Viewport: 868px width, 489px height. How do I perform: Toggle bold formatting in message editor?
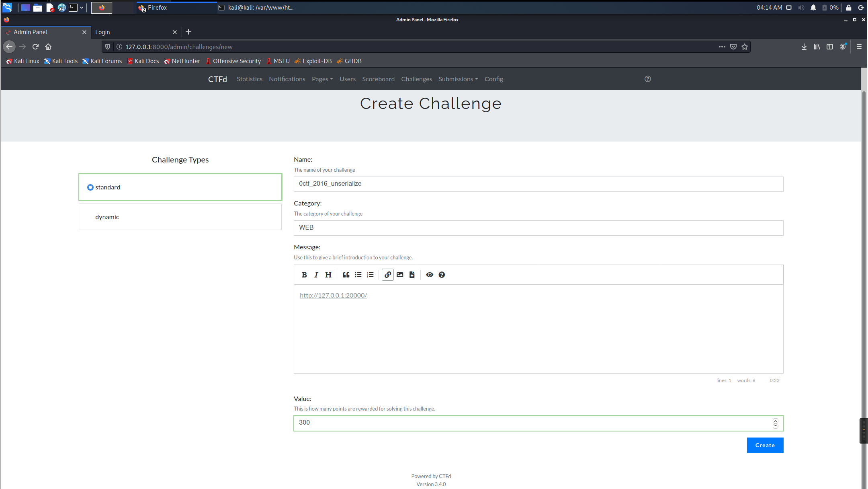point(304,275)
